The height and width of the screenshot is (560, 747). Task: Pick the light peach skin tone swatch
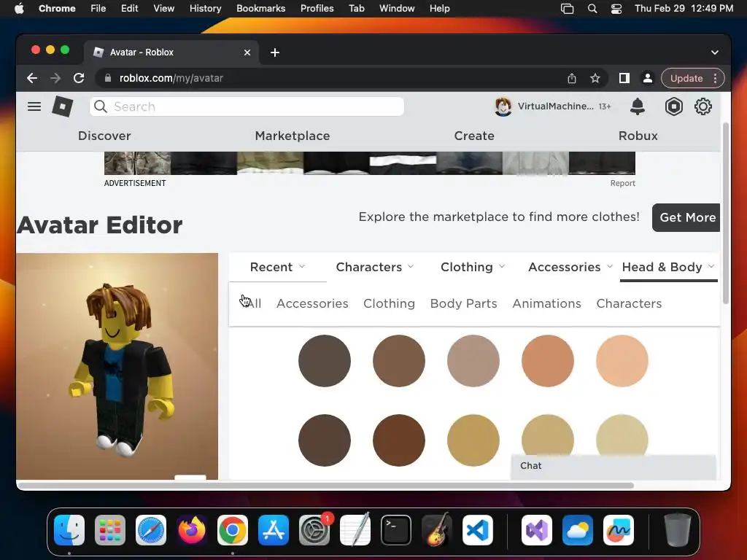(x=622, y=361)
